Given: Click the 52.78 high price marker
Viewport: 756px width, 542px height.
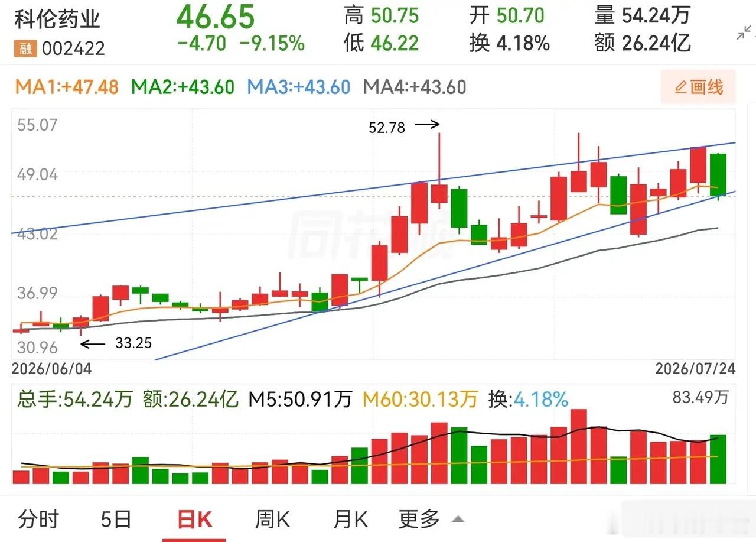Looking at the screenshot, I should point(387,128).
